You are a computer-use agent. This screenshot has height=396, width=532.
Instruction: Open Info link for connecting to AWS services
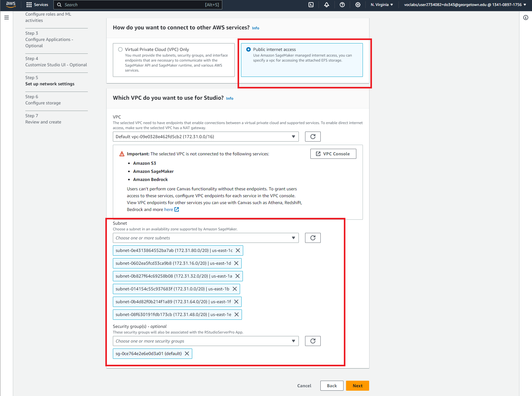256,28
